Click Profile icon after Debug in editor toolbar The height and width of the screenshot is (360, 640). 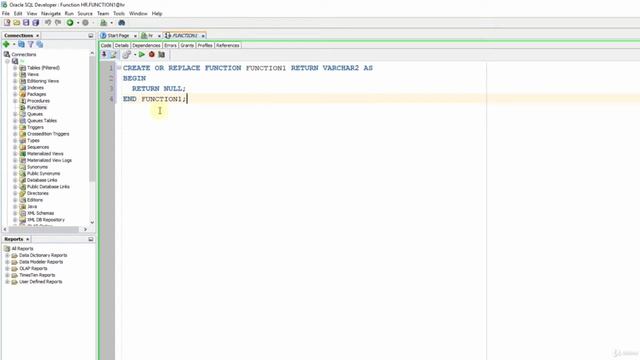pyautogui.click(x=162, y=54)
